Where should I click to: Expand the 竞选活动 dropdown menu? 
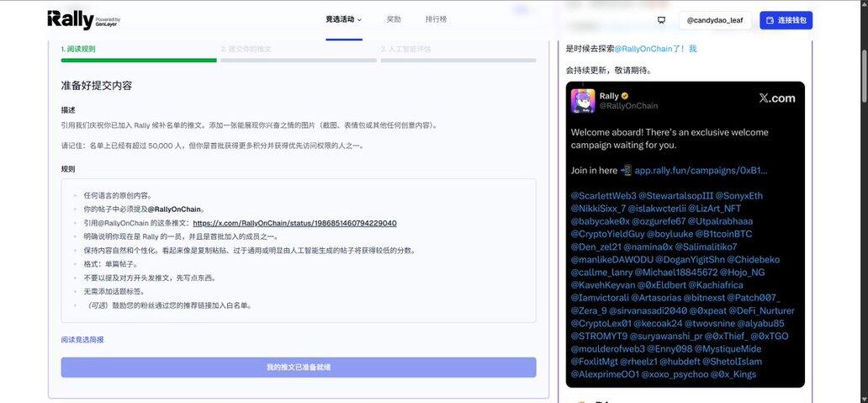pos(343,19)
